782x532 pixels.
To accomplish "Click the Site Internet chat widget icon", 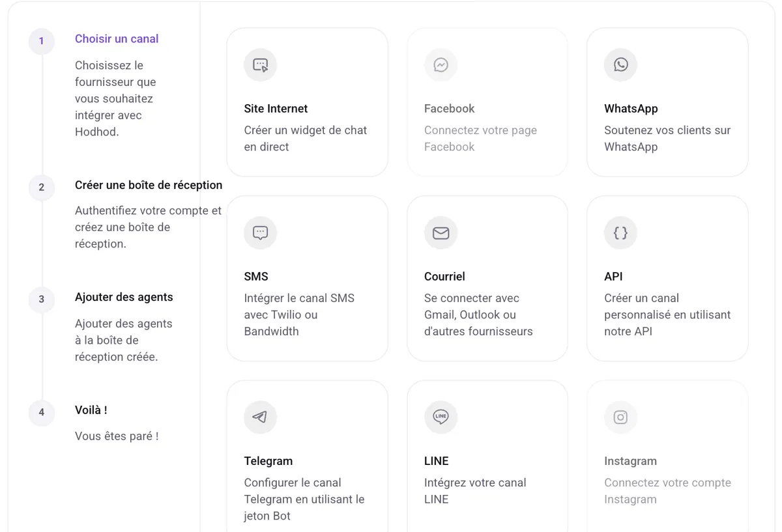I will (261, 65).
